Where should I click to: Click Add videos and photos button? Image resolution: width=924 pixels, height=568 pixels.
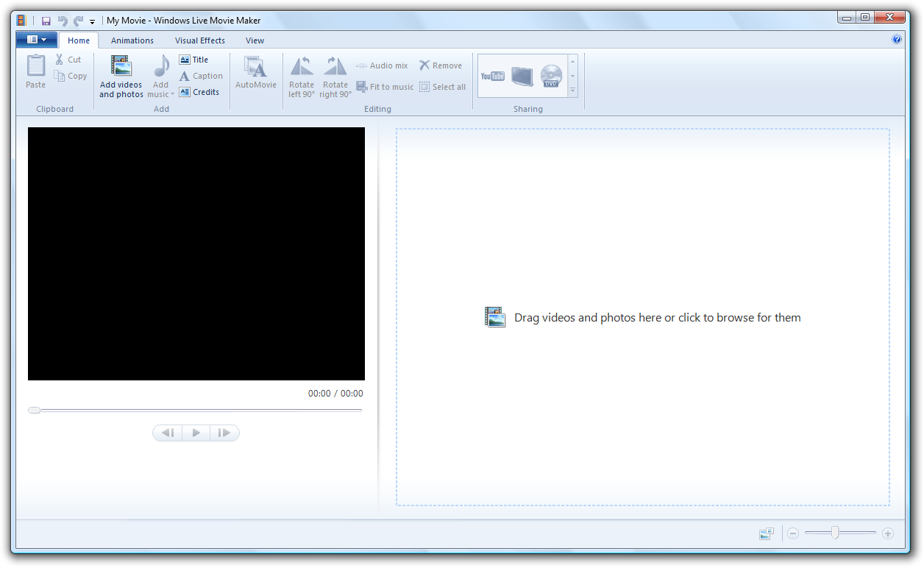coord(121,77)
